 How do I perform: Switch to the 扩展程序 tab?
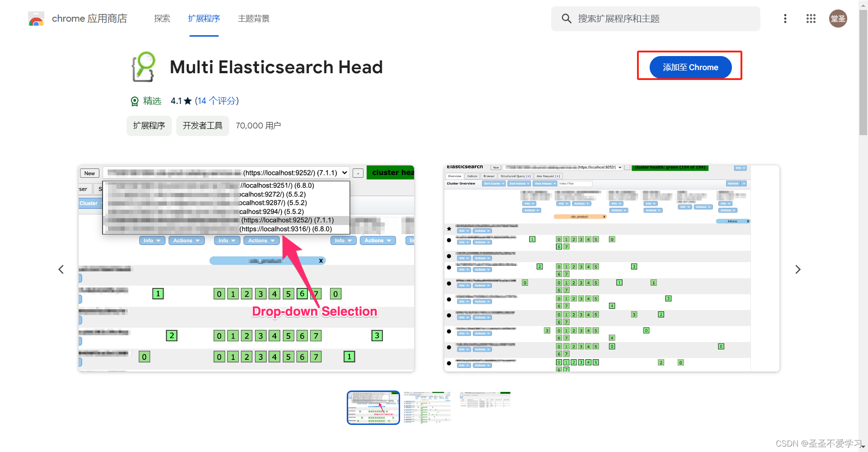click(204, 19)
